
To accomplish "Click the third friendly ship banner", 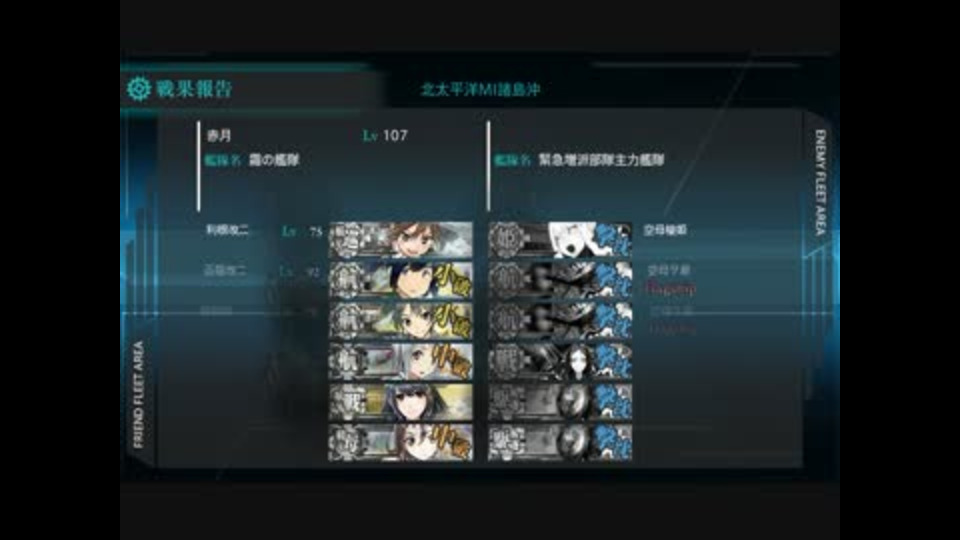I will 400,321.
